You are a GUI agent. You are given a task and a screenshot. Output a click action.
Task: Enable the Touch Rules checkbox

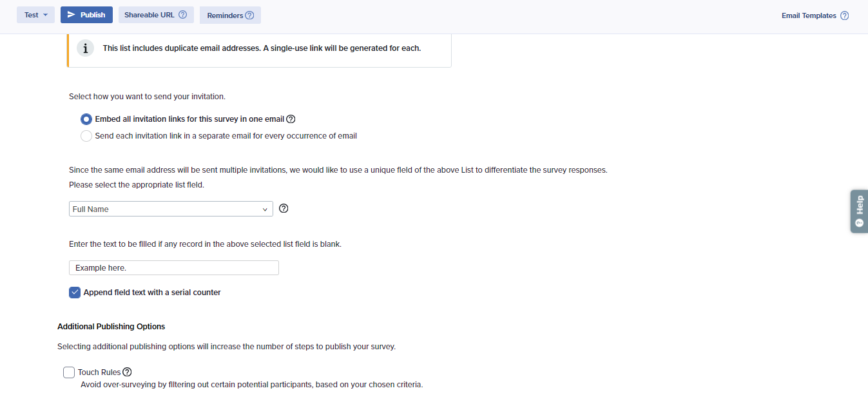(x=69, y=372)
